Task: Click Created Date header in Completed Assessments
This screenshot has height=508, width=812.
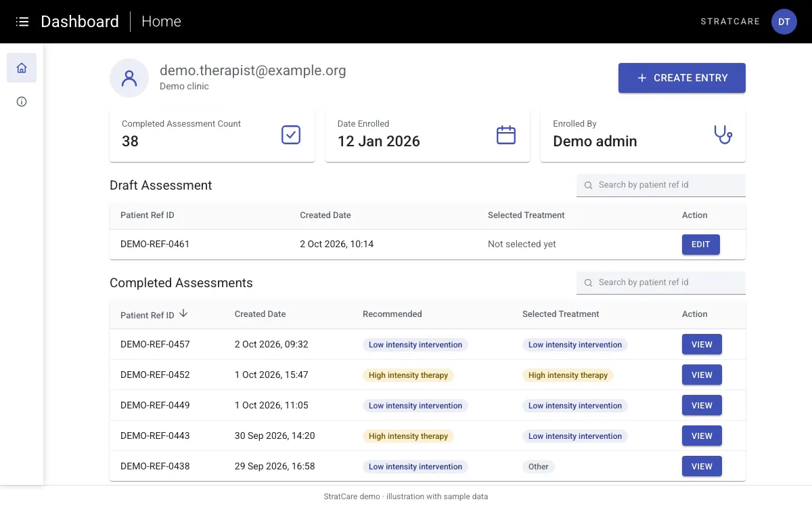Action: (x=261, y=314)
